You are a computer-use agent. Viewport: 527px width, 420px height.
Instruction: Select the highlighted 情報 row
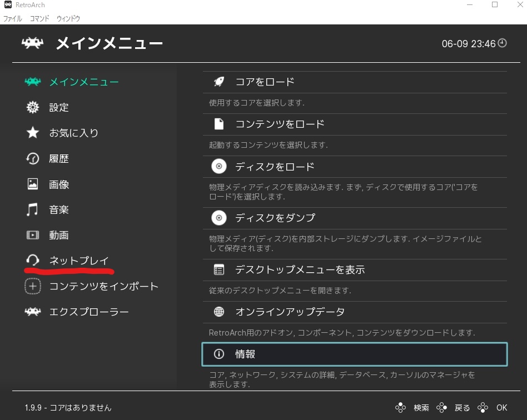click(355, 354)
